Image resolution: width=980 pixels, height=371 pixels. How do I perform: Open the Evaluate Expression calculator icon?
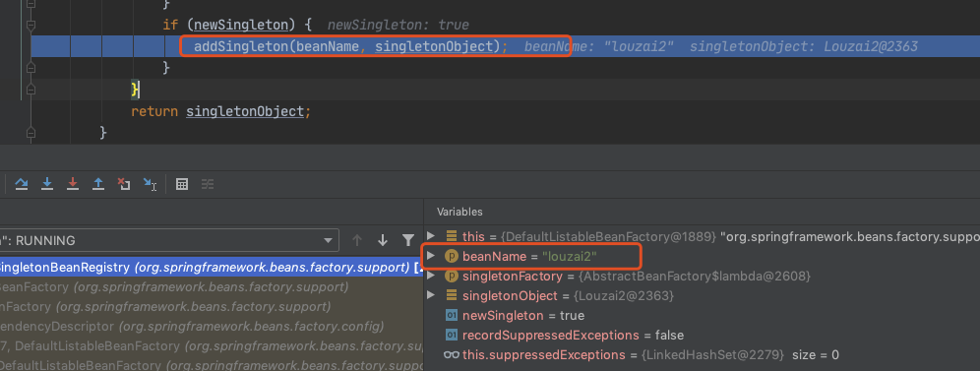[182, 184]
